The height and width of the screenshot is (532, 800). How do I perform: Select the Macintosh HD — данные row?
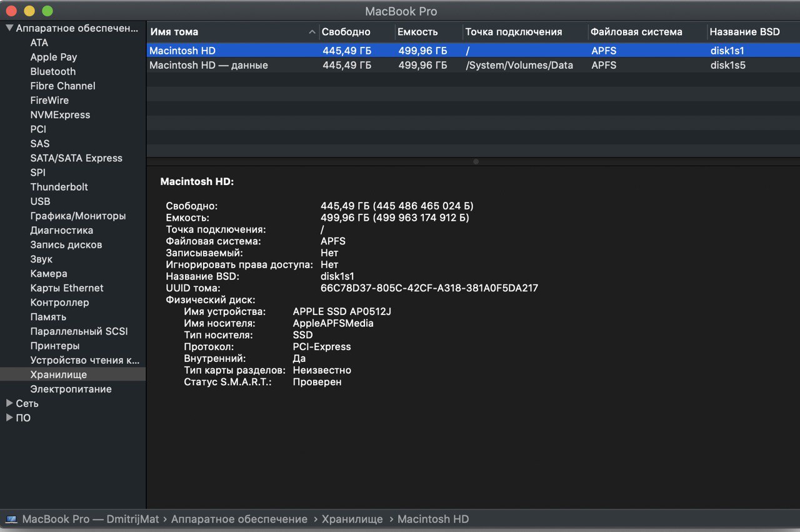473,65
